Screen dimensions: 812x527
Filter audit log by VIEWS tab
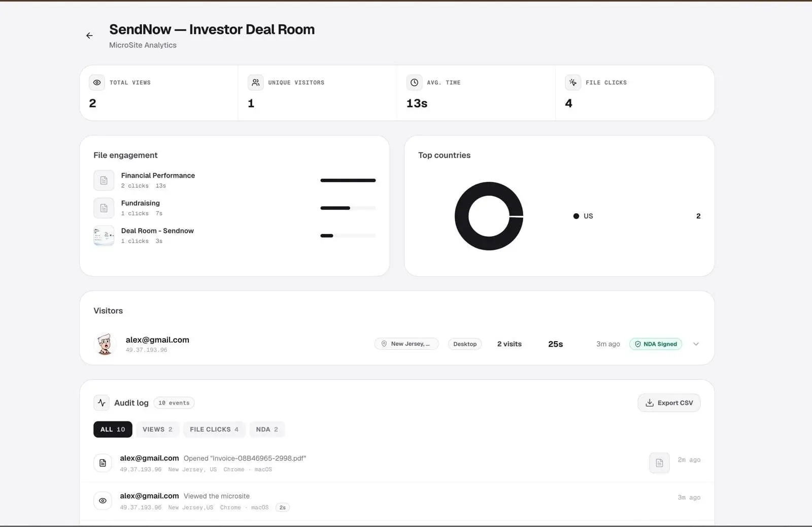157,429
